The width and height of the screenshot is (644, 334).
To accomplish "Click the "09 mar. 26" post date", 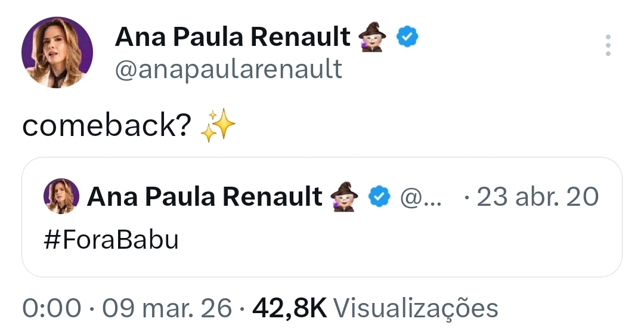I will pos(167,308).
